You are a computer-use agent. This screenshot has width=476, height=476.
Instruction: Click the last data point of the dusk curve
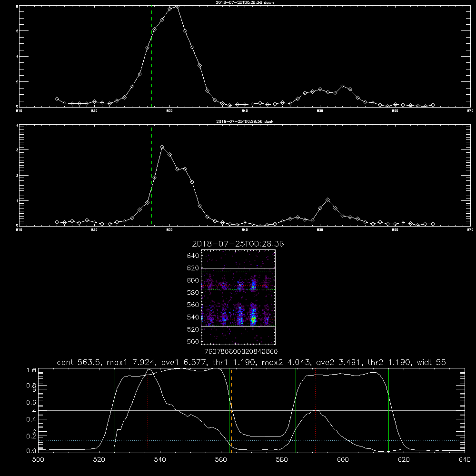[433, 224]
